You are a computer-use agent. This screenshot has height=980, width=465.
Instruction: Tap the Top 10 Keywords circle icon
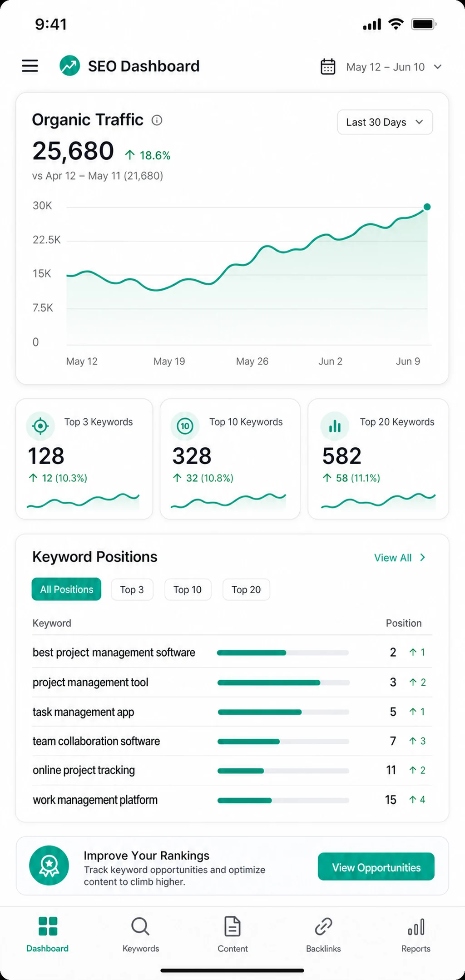click(185, 426)
